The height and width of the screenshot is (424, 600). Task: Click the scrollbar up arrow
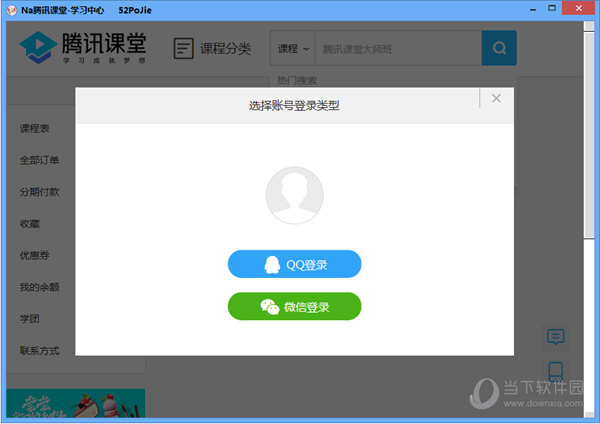[589, 26]
